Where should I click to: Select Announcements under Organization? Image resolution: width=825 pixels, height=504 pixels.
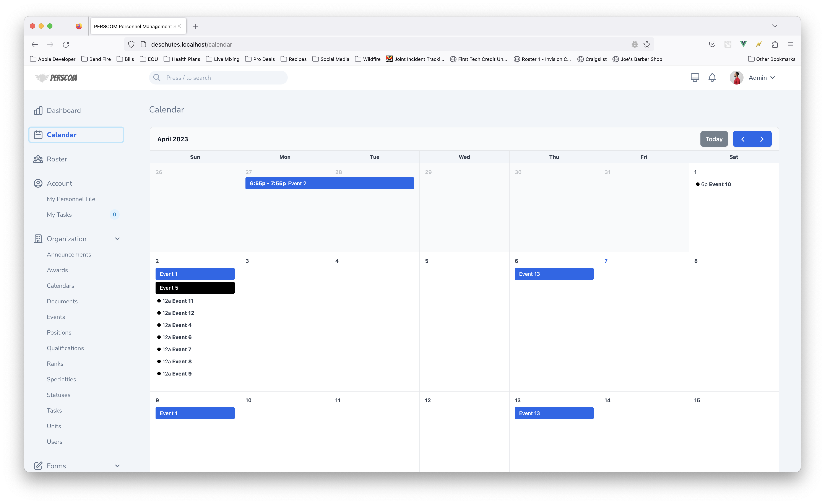point(69,254)
